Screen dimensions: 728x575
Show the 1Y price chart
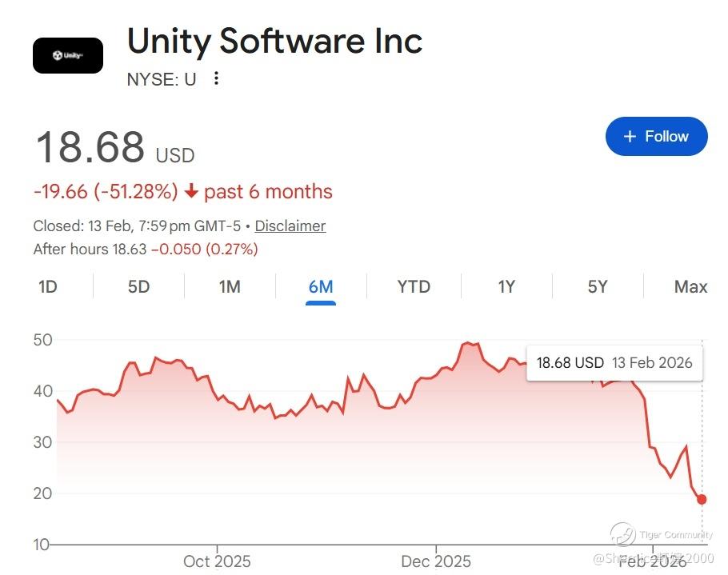(506, 287)
